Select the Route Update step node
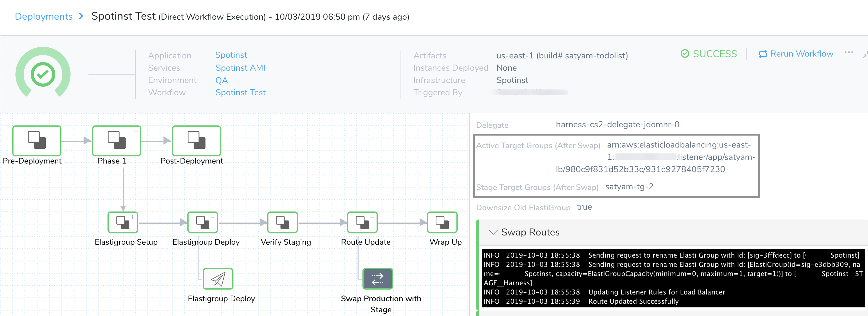868x316 pixels. tap(362, 222)
